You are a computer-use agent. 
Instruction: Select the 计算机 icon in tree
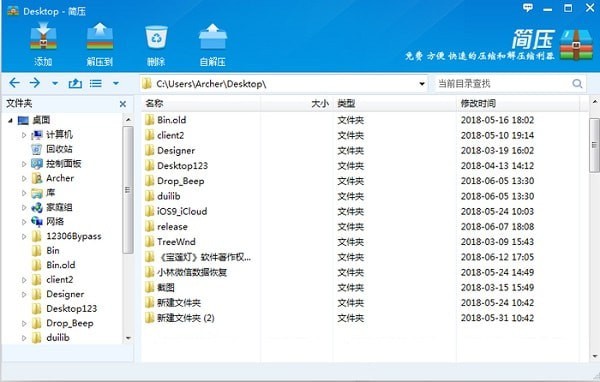[37, 135]
